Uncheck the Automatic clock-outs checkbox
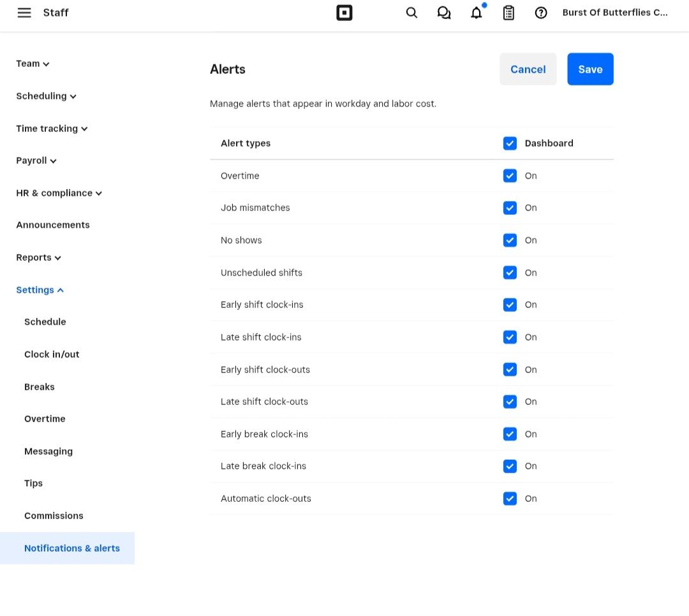The width and height of the screenshot is (689, 616). (x=510, y=499)
